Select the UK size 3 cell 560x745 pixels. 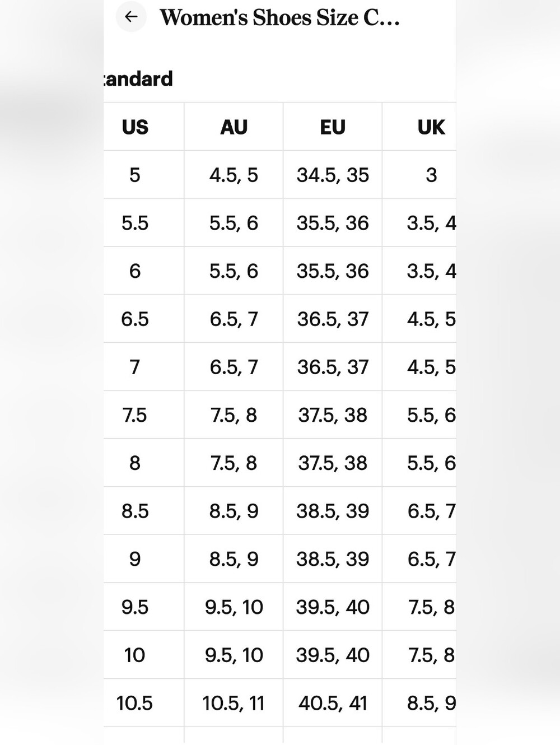click(x=431, y=175)
